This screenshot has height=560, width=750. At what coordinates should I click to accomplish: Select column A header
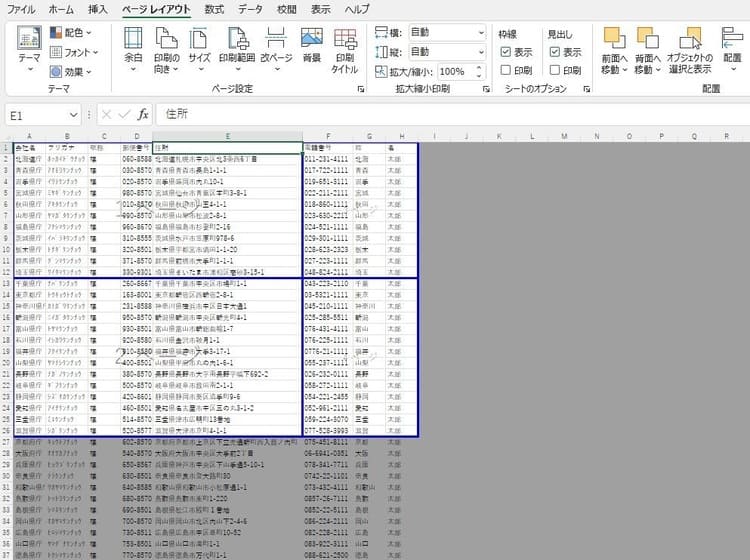click(29, 136)
